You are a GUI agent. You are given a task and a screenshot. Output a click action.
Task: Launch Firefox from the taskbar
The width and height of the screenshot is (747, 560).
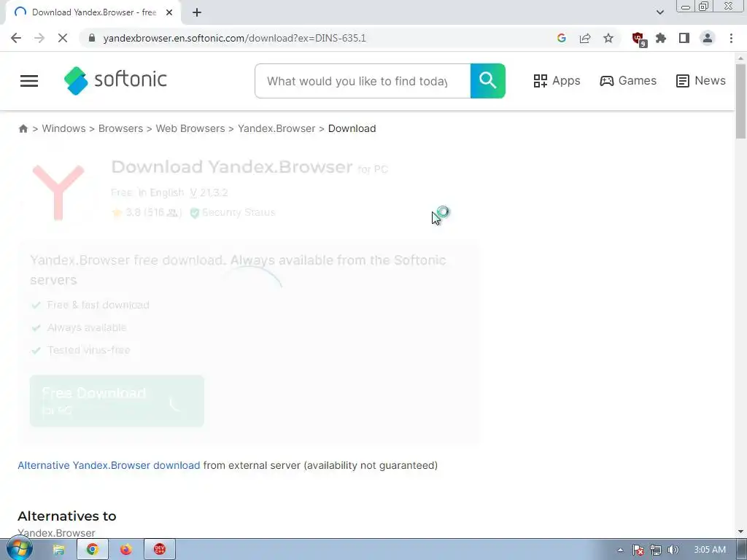[125, 550]
